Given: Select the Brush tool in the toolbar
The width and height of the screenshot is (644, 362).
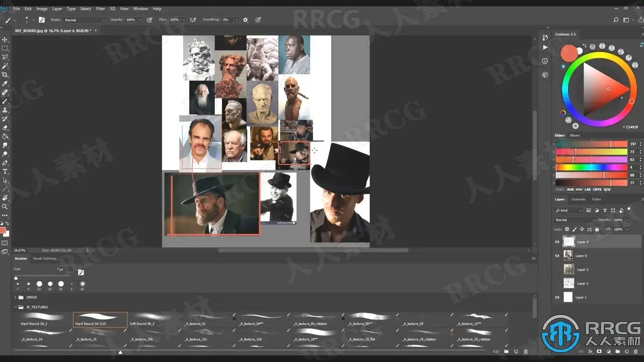Looking at the screenshot, I should (x=5, y=101).
